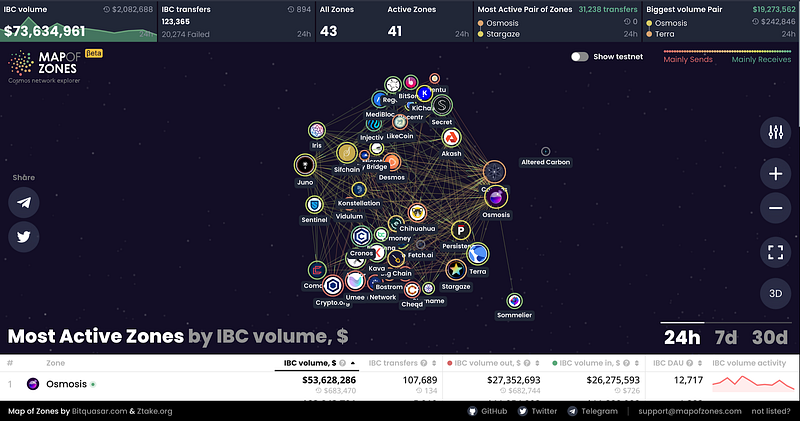The image size is (800, 421).
Task: Zoom out with the minus button
Action: (776, 208)
